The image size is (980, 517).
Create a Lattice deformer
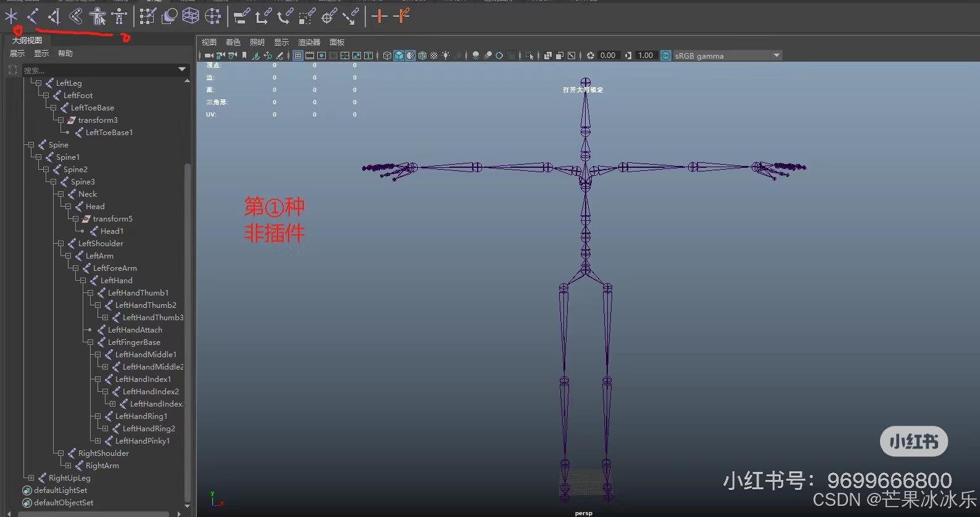(191, 17)
